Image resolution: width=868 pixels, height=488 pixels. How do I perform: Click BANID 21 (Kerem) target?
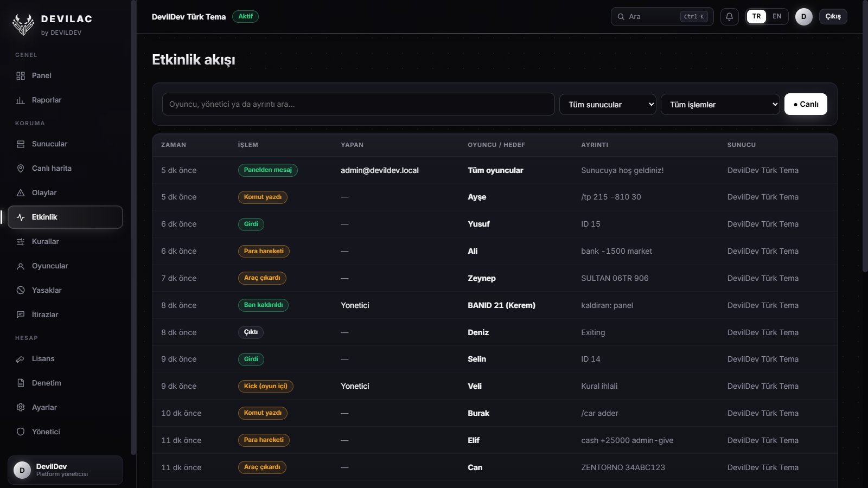pos(501,305)
